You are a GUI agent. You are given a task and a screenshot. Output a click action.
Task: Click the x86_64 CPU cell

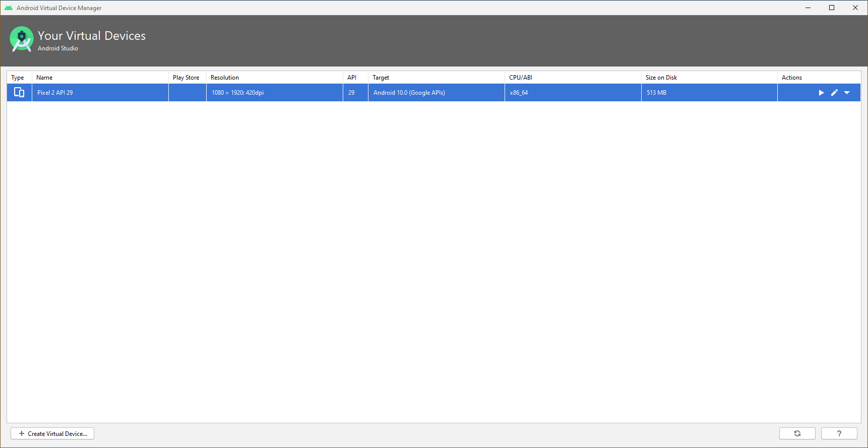click(x=573, y=93)
